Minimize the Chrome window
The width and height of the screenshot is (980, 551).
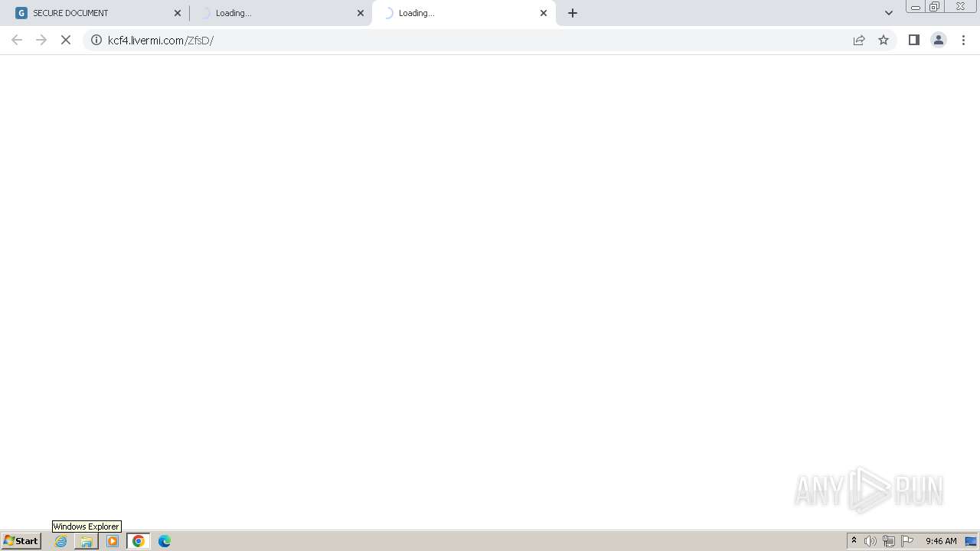(x=916, y=7)
